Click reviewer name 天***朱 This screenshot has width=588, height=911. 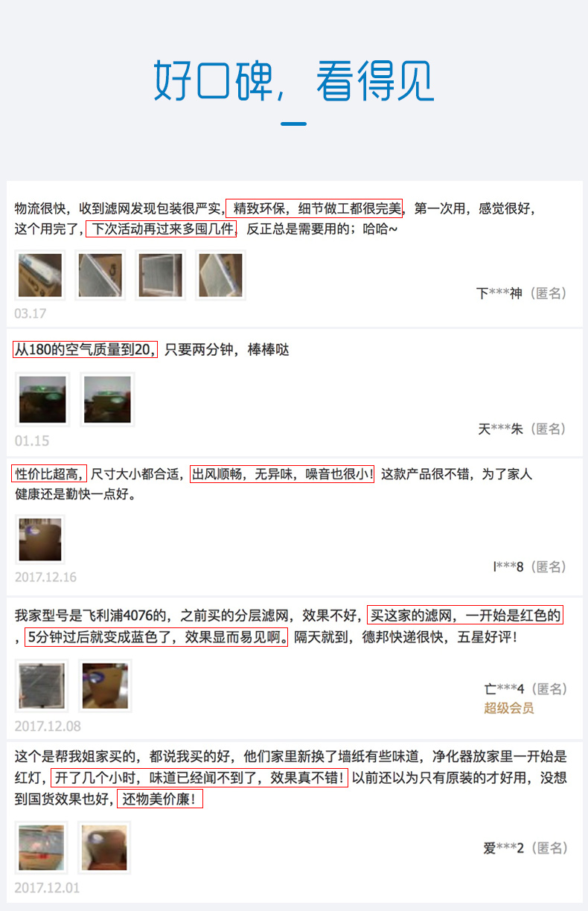coord(501,429)
